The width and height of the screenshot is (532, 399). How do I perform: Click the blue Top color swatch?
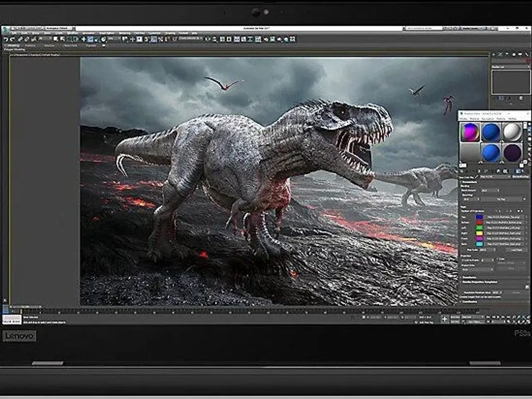pyautogui.click(x=480, y=217)
